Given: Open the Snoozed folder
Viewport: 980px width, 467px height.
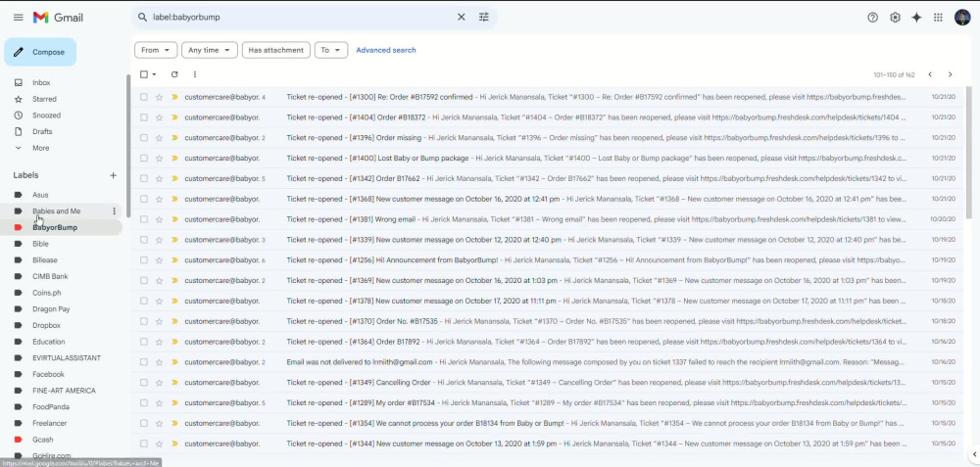Looking at the screenshot, I should 46,115.
